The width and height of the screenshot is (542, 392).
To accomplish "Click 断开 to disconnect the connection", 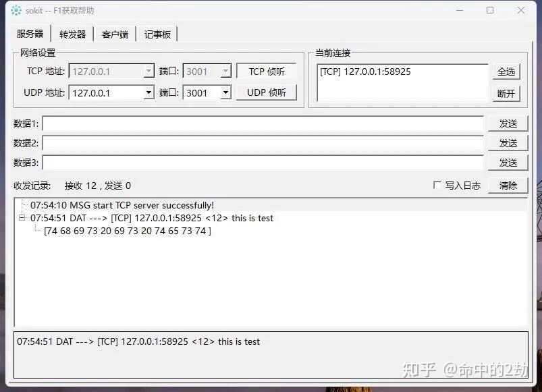I will click(x=506, y=93).
